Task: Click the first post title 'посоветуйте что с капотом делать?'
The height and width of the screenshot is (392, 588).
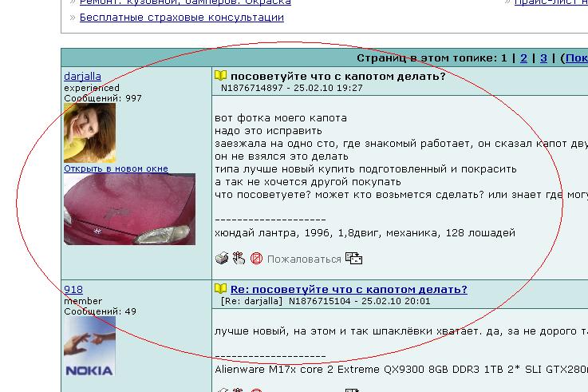Action: tap(338, 77)
